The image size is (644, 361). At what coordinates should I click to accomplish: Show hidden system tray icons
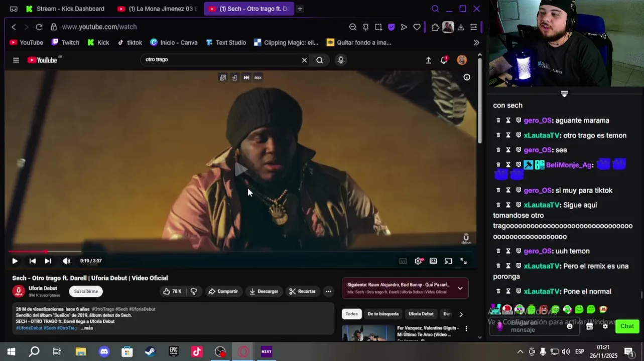point(520,351)
